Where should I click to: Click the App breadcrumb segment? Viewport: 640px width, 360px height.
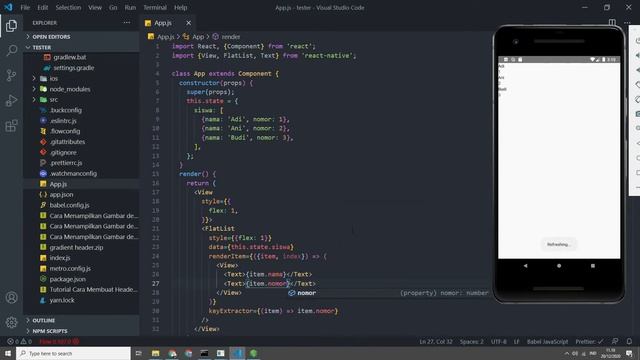[x=198, y=37]
